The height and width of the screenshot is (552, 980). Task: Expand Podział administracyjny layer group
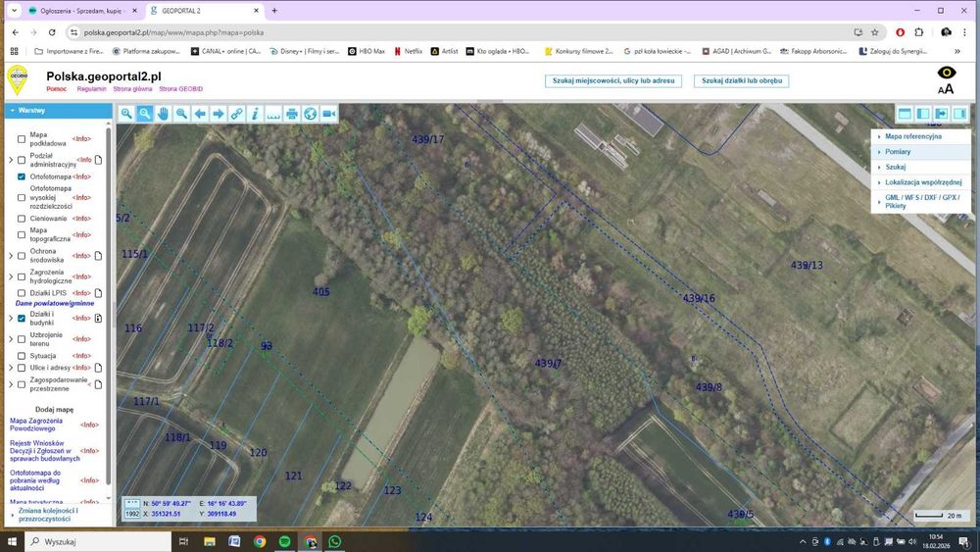pyautogui.click(x=11, y=160)
